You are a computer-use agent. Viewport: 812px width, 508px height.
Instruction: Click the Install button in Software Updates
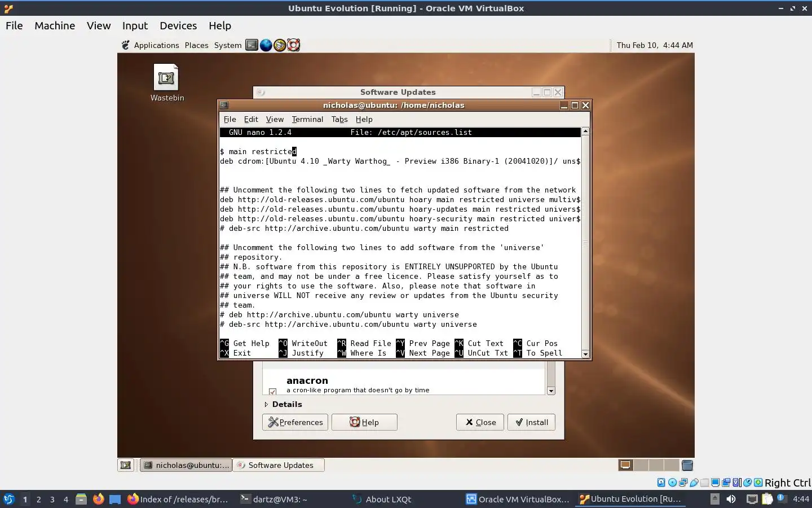click(x=531, y=422)
